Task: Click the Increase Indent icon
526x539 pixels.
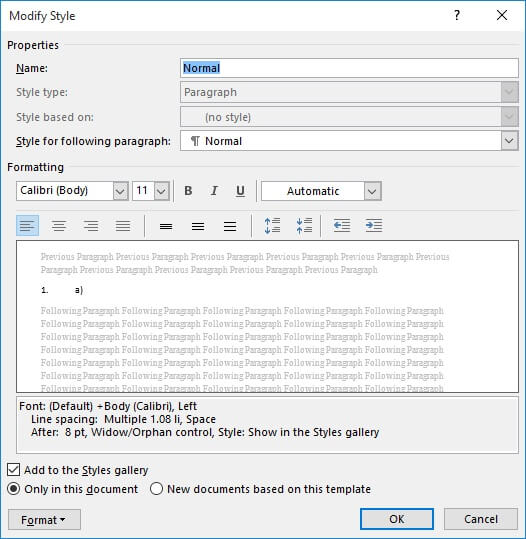Action: click(374, 226)
